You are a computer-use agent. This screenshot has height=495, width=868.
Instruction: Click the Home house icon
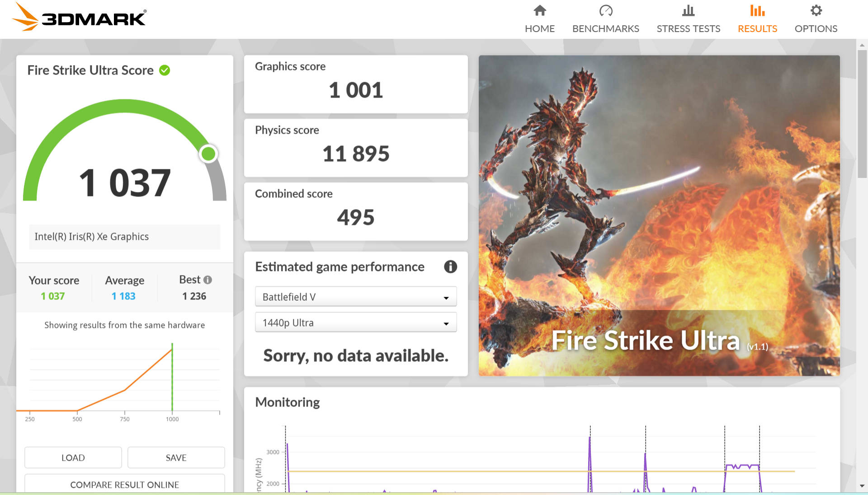click(540, 10)
